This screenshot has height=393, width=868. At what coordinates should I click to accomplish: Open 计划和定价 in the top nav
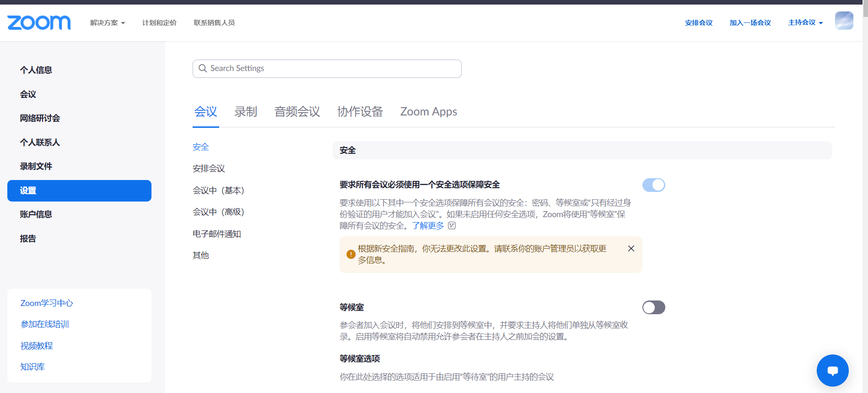159,22
